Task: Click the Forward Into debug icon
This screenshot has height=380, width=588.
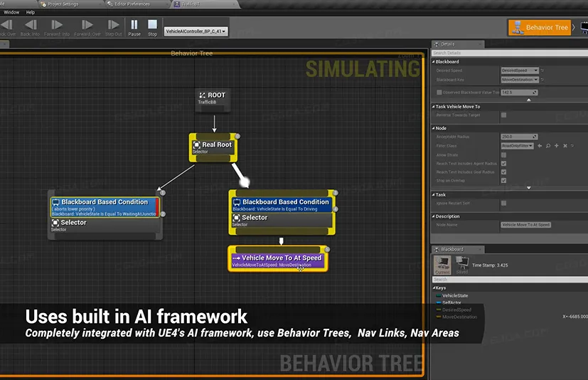Action: click(x=57, y=25)
